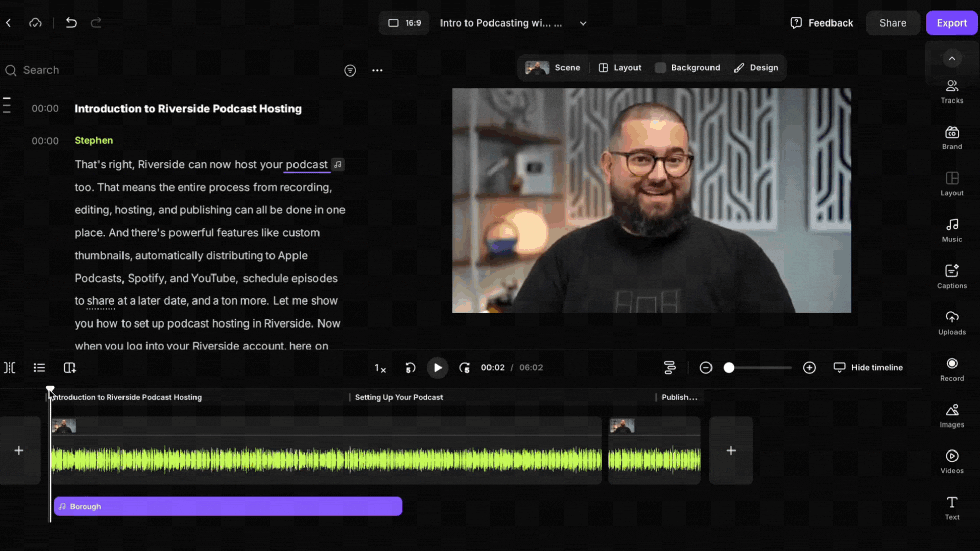
Task: Add a clip before the first scene
Action: tap(19, 450)
